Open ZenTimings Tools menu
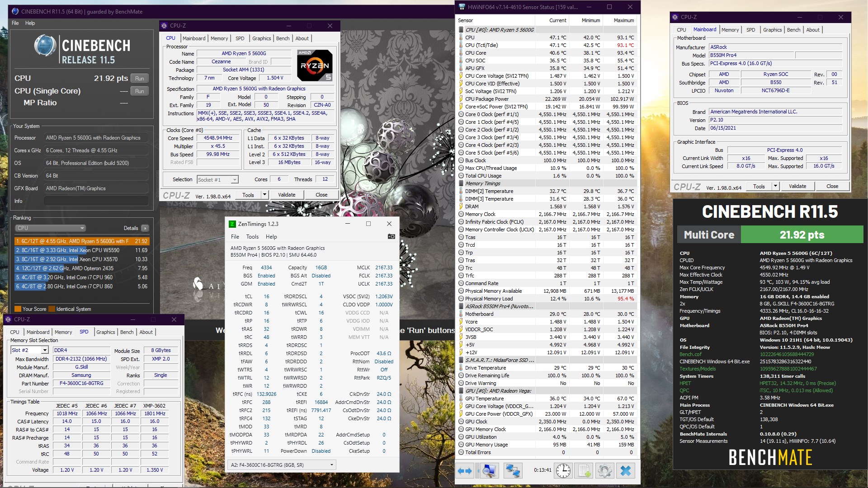Viewport: 868px width, 488px height. pos(252,237)
